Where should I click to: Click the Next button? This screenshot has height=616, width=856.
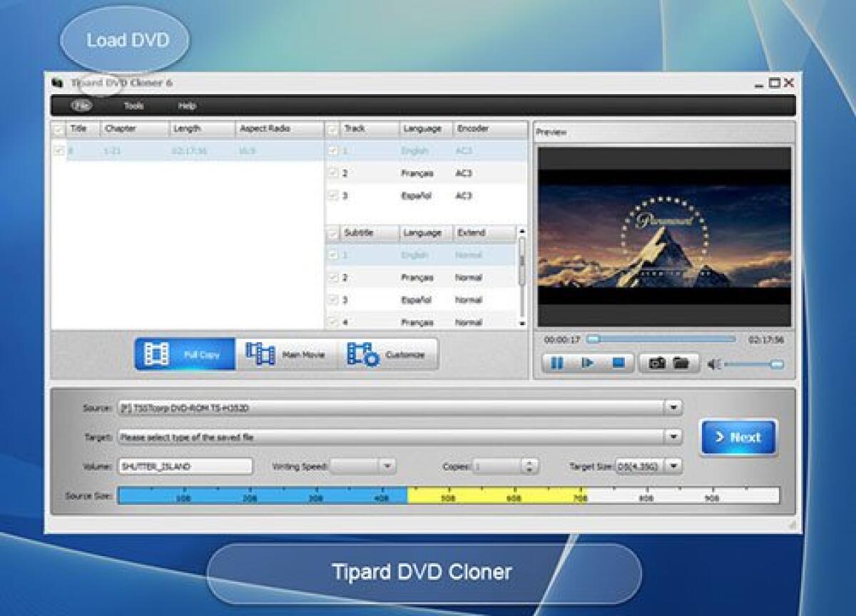[738, 437]
